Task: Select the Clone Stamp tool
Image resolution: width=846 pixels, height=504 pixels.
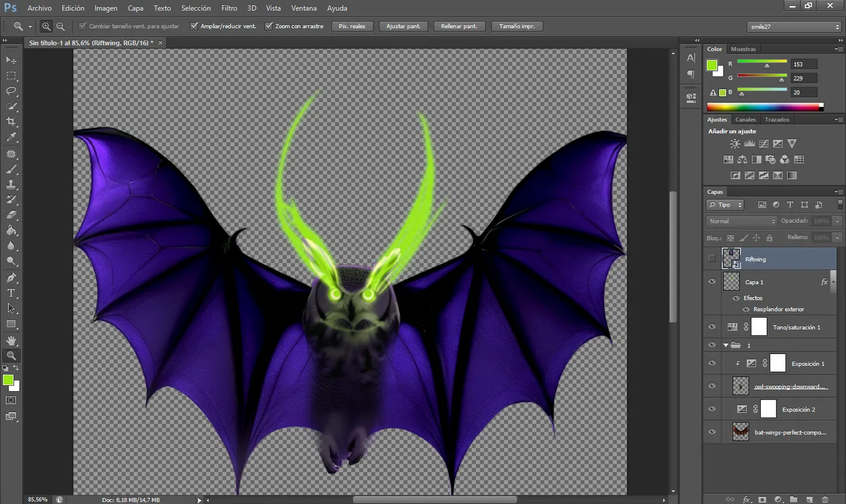Action: click(x=11, y=184)
